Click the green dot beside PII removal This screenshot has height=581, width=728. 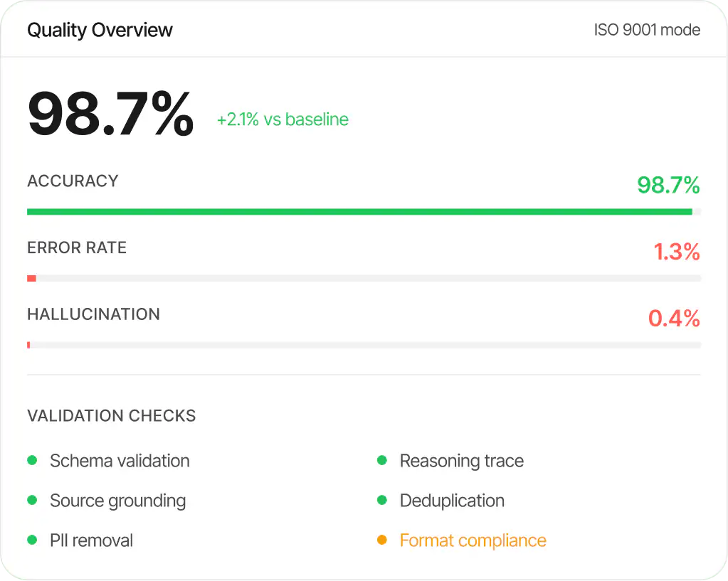point(32,540)
